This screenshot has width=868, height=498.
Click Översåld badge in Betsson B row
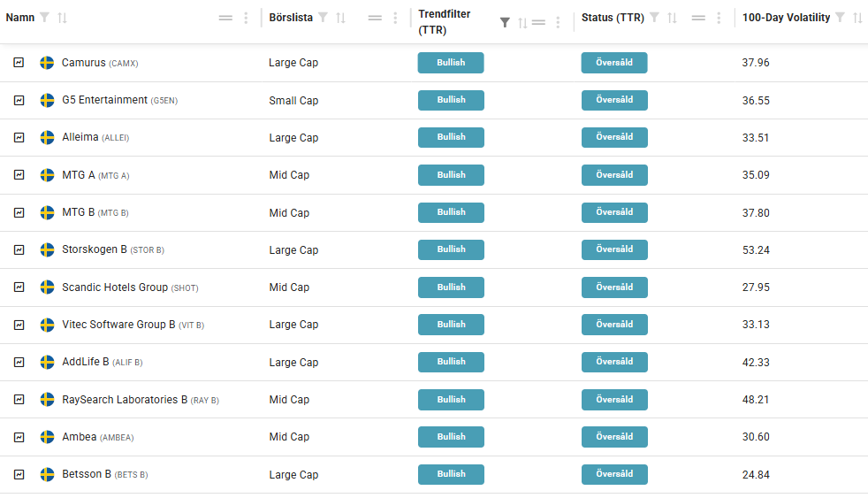click(x=614, y=475)
